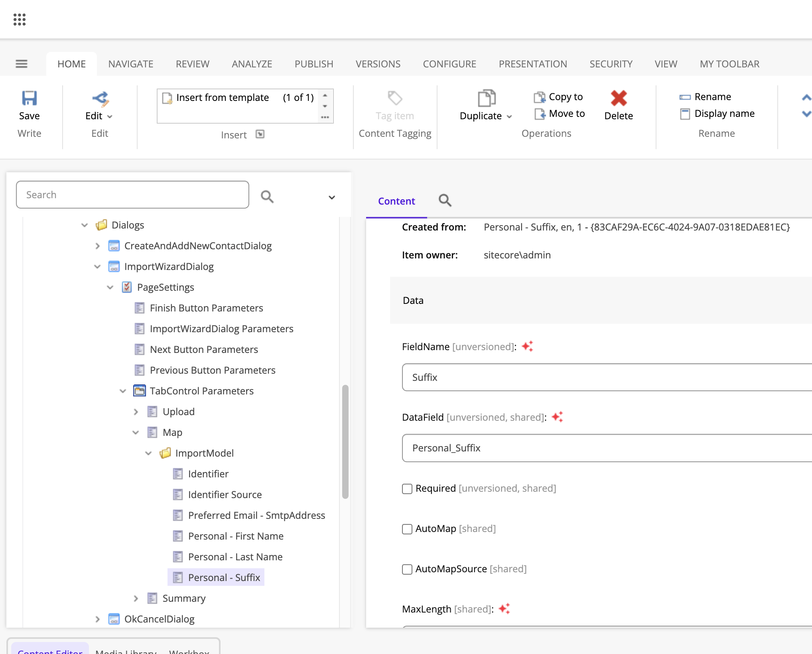Click the ribbon scroll up chevron

point(806,97)
